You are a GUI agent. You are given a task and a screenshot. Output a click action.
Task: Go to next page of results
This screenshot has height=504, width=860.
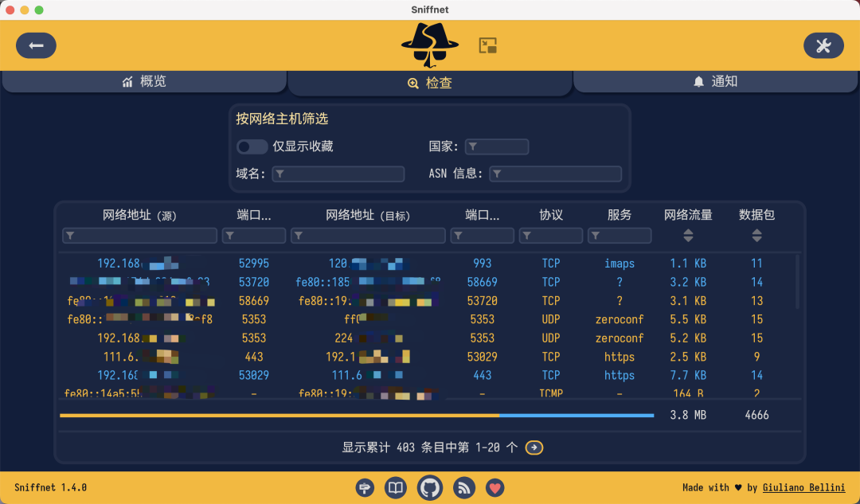(x=534, y=447)
